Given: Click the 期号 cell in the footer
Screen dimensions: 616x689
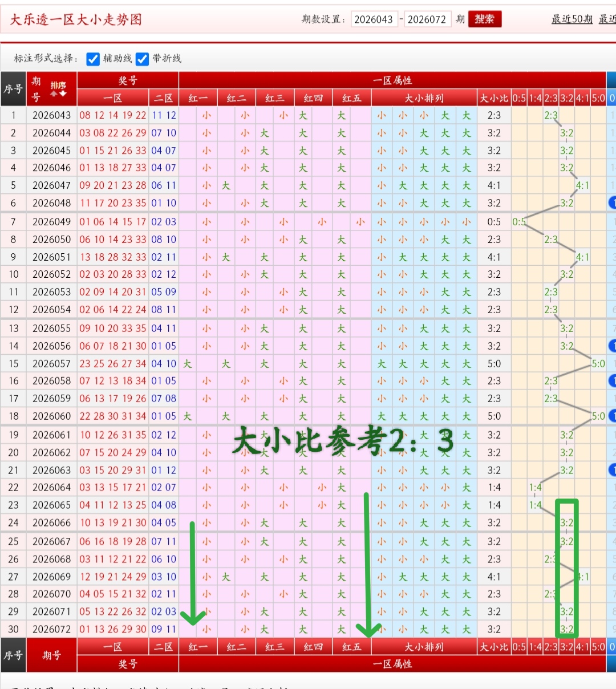Looking at the screenshot, I should (x=51, y=655).
